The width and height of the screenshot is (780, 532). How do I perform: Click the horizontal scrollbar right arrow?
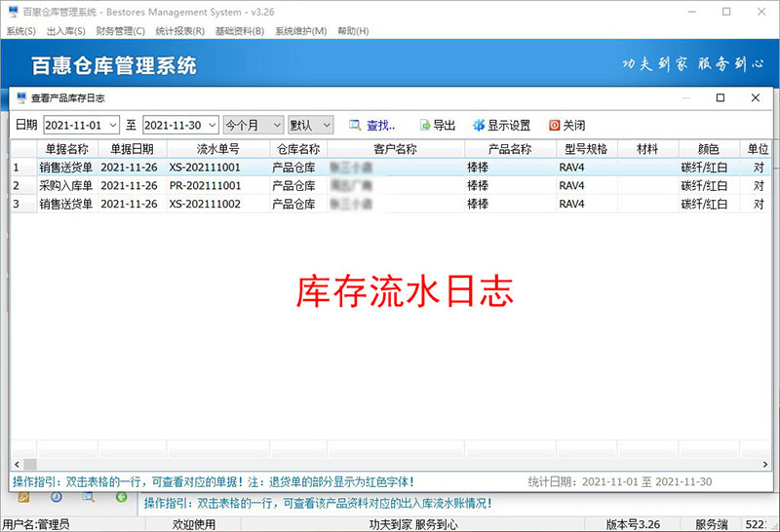point(765,465)
